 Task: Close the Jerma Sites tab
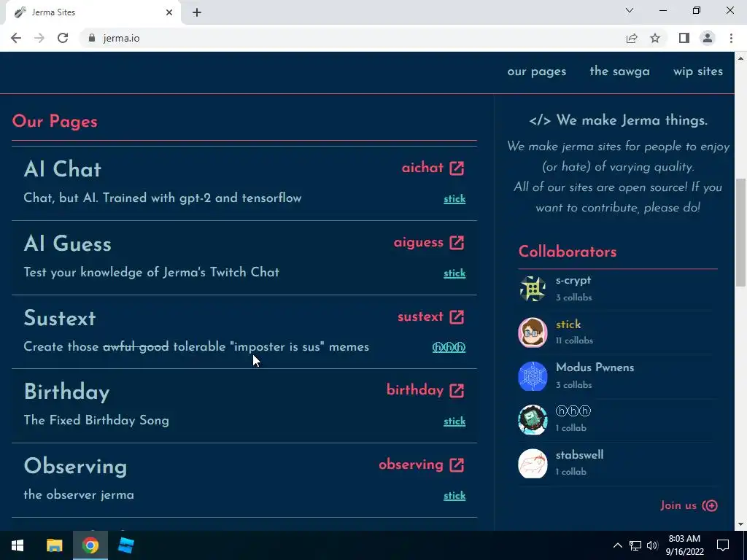pyautogui.click(x=169, y=12)
